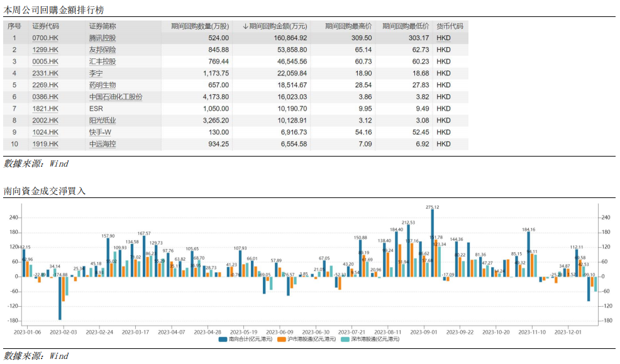The width and height of the screenshot is (620, 364).
Task: Open stock code link 2331.HK
Action: pyautogui.click(x=45, y=74)
